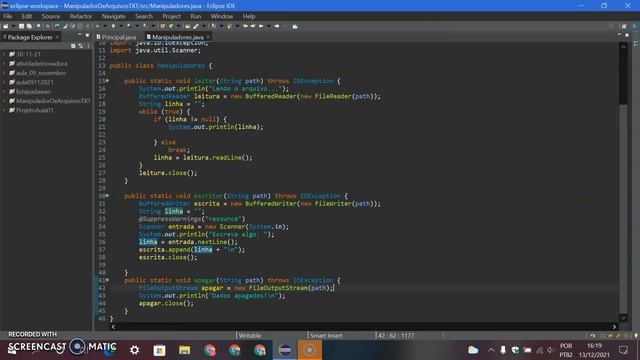
Task: Expand the 30-11-21 project
Action: [x=4, y=54]
